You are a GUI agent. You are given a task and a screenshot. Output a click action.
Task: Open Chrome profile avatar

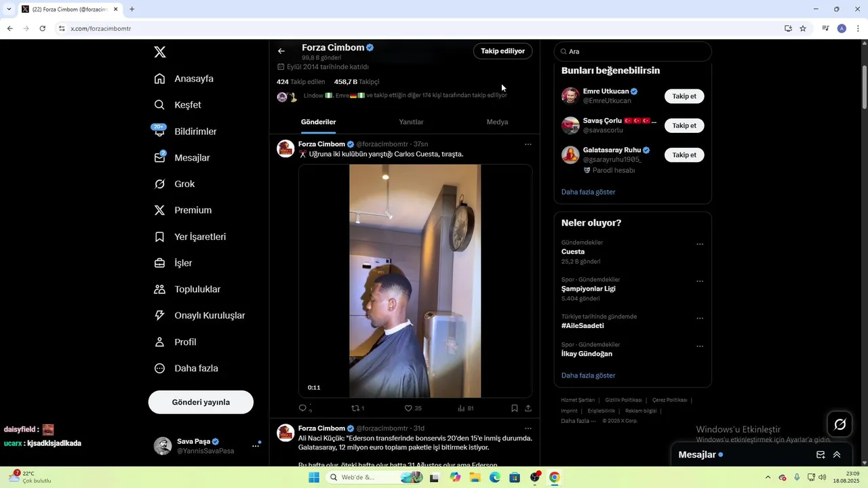(x=842, y=28)
